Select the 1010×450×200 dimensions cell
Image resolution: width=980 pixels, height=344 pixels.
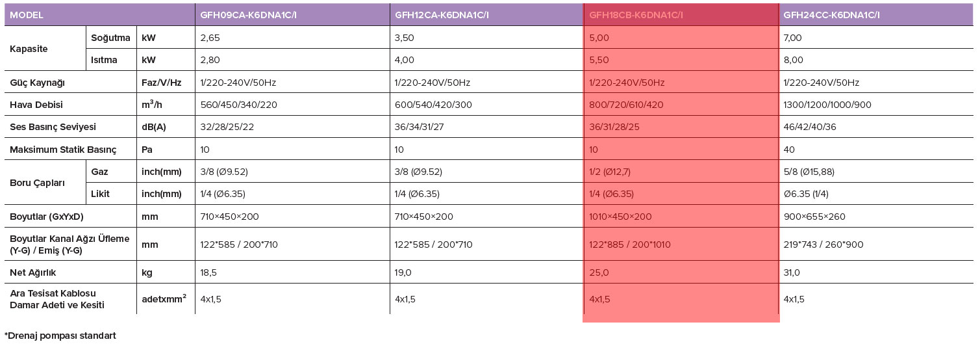coord(620,217)
